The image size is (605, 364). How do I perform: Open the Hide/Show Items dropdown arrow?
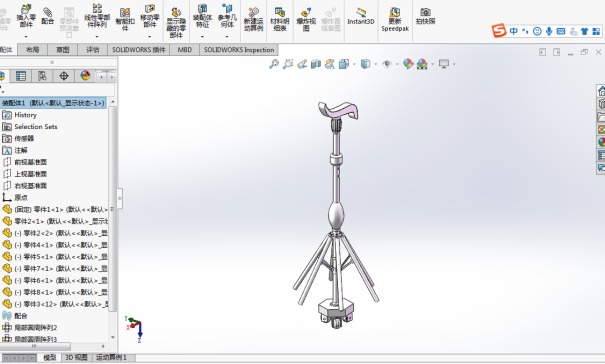(397, 64)
